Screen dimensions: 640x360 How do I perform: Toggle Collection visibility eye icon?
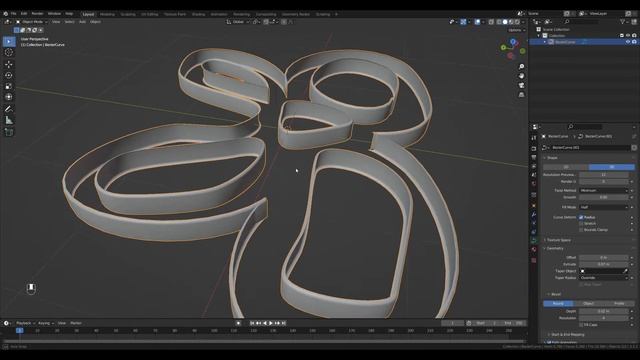pos(628,36)
